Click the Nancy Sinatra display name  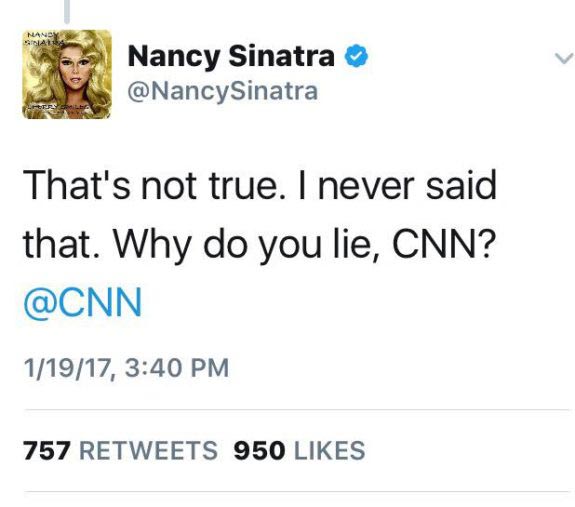231,56
